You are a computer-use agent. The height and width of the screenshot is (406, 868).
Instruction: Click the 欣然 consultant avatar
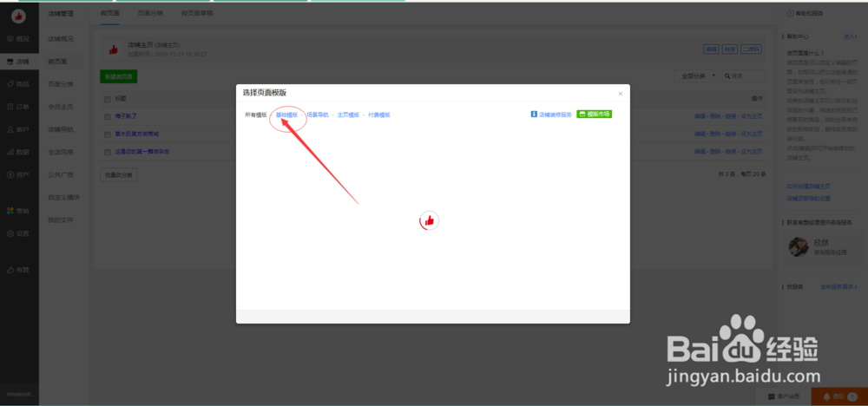pyautogui.click(x=799, y=246)
